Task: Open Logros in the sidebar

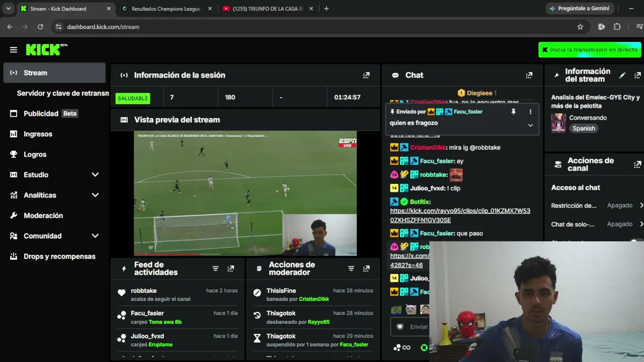Action: pos(54,154)
